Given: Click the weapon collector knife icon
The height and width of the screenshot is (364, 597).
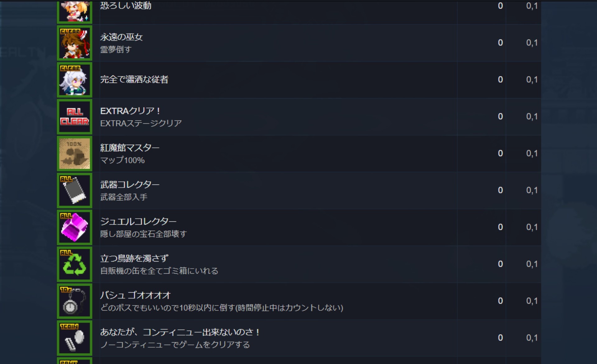Looking at the screenshot, I should pos(75,190).
